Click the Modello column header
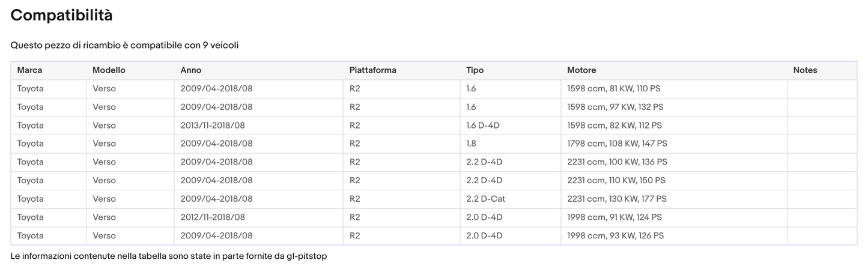 (x=109, y=70)
